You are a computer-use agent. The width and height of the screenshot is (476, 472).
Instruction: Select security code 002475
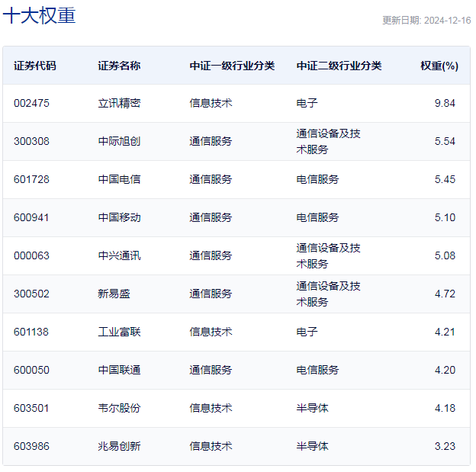pyautogui.click(x=31, y=103)
